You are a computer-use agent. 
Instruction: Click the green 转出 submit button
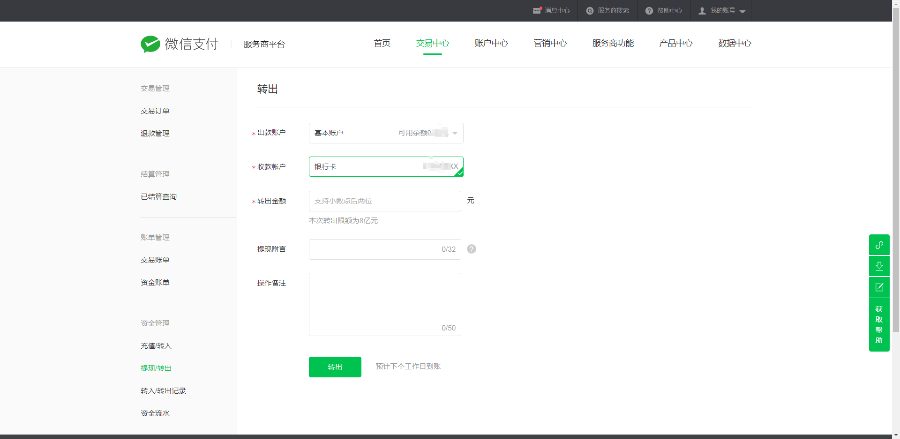click(x=335, y=367)
